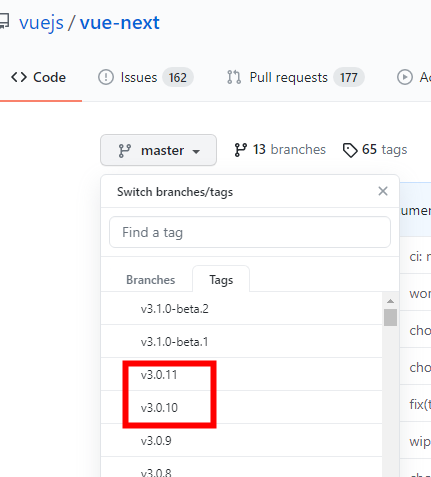Click the tag list scroll-up arrow
This screenshot has height=477, width=431.
tap(390, 301)
